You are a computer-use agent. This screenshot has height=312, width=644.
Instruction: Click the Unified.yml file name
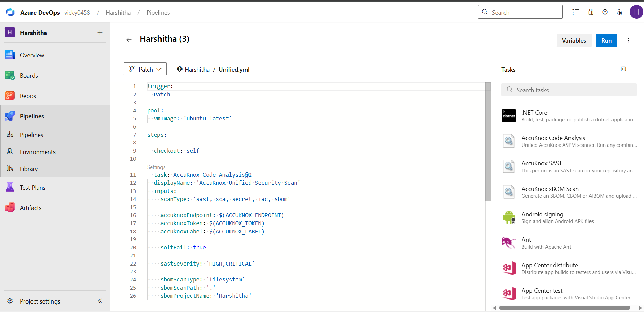(x=234, y=69)
